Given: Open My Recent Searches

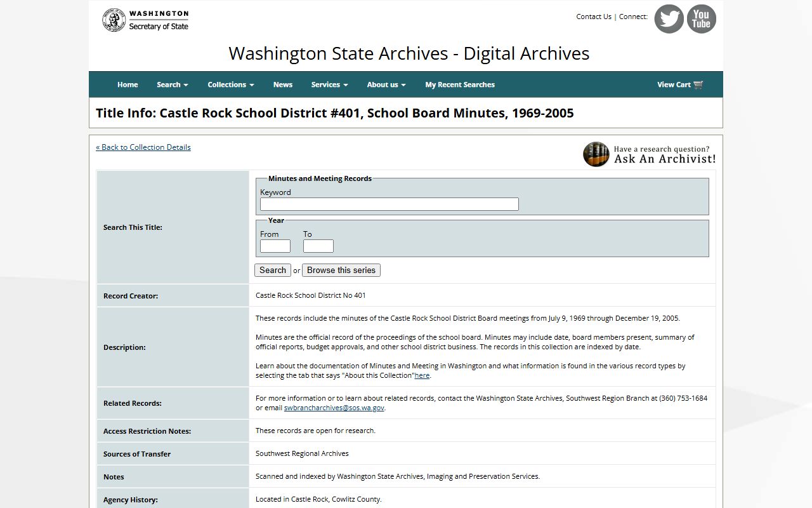Looking at the screenshot, I should (460, 84).
